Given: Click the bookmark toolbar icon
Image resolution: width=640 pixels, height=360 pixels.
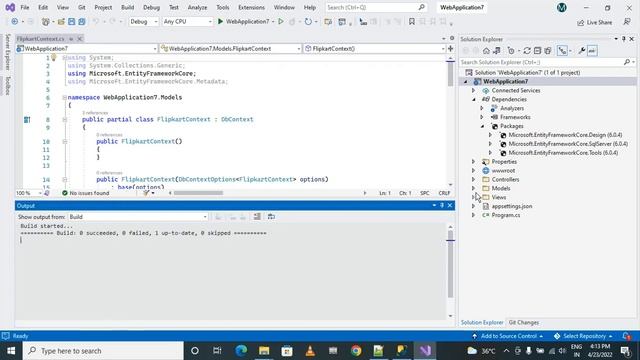Looking at the screenshot, I should tap(412, 22).
